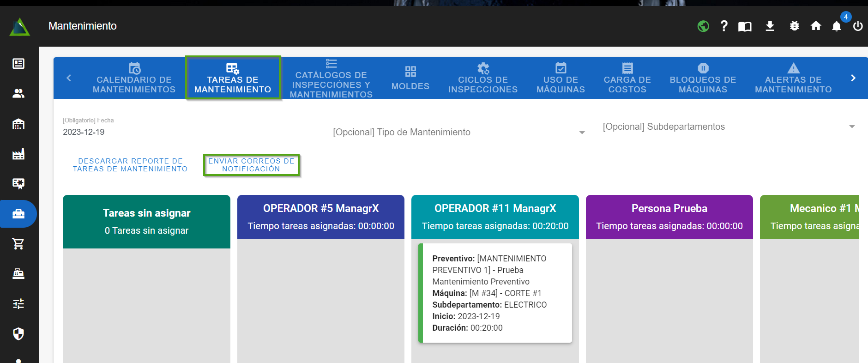This screenshot has height=363, width=868.
Task: Open the Bloqueos de Máquinas tab
Action: click(x=703, y=78)
